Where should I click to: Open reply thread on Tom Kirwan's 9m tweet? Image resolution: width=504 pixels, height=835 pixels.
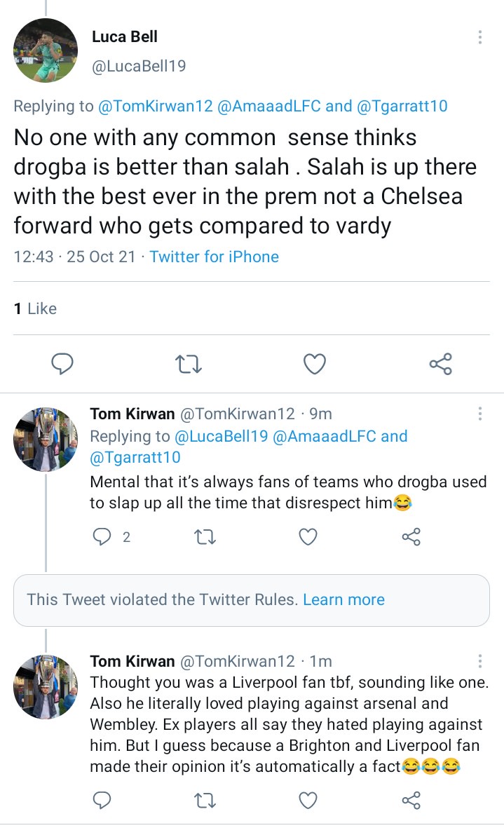(102, 536)
